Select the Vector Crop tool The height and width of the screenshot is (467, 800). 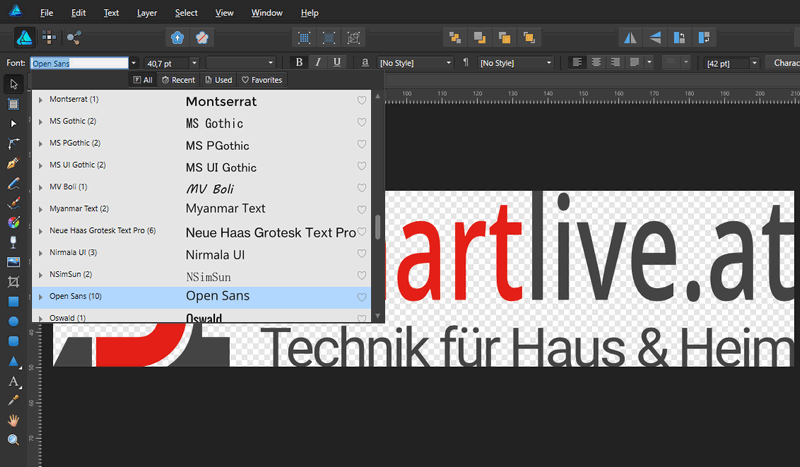tap(14, 282)
